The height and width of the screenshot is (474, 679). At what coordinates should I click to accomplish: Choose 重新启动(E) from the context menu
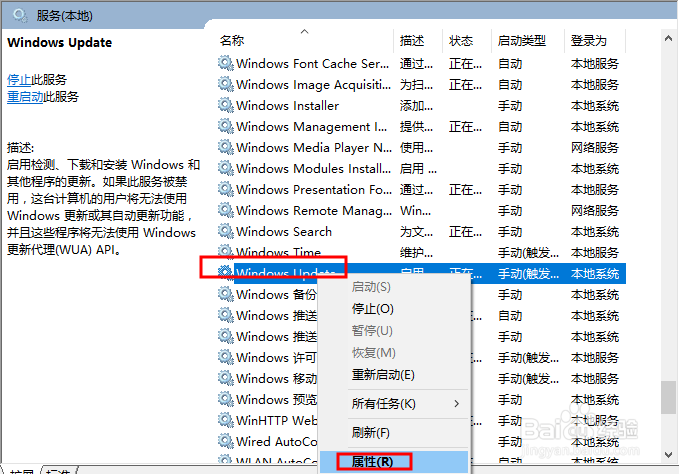pyautogui.click(x=383, y=374)
